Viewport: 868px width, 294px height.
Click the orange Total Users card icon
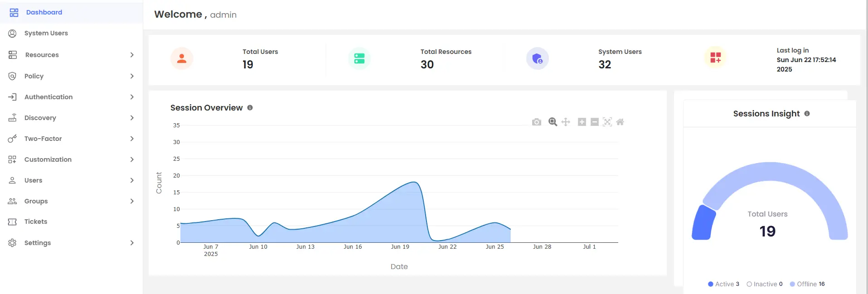click(x=182, y=58)
